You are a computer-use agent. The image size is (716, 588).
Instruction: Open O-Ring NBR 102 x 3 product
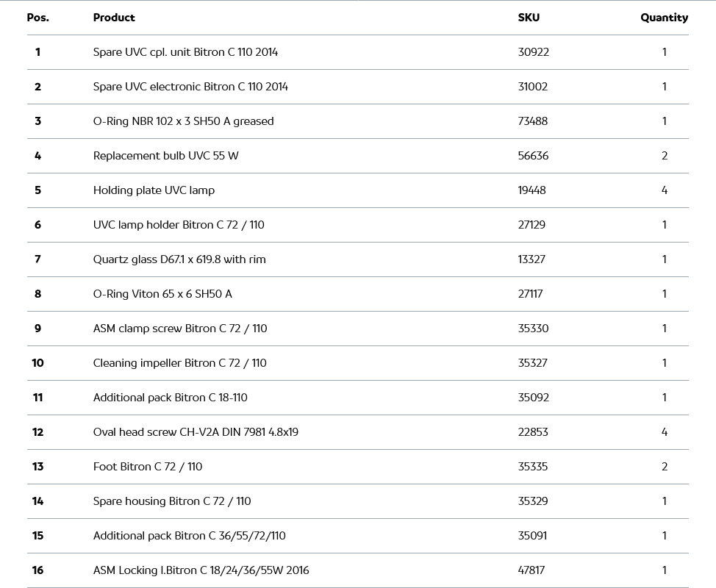click(183, 121)
